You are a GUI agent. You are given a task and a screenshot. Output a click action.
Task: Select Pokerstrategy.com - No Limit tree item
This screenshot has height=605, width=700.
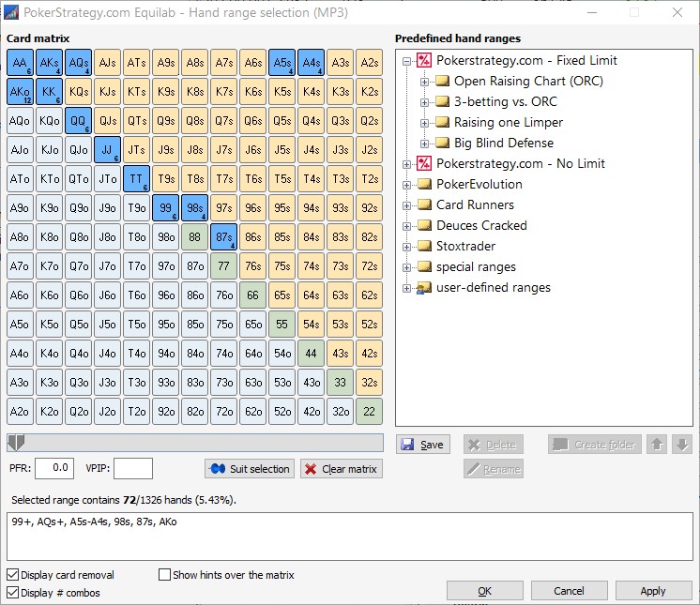pos(521,163)
